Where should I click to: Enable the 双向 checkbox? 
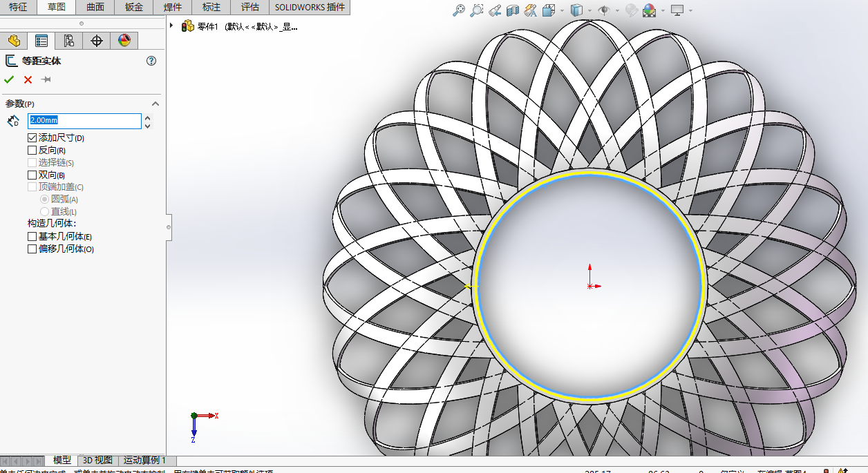point(32,175)
